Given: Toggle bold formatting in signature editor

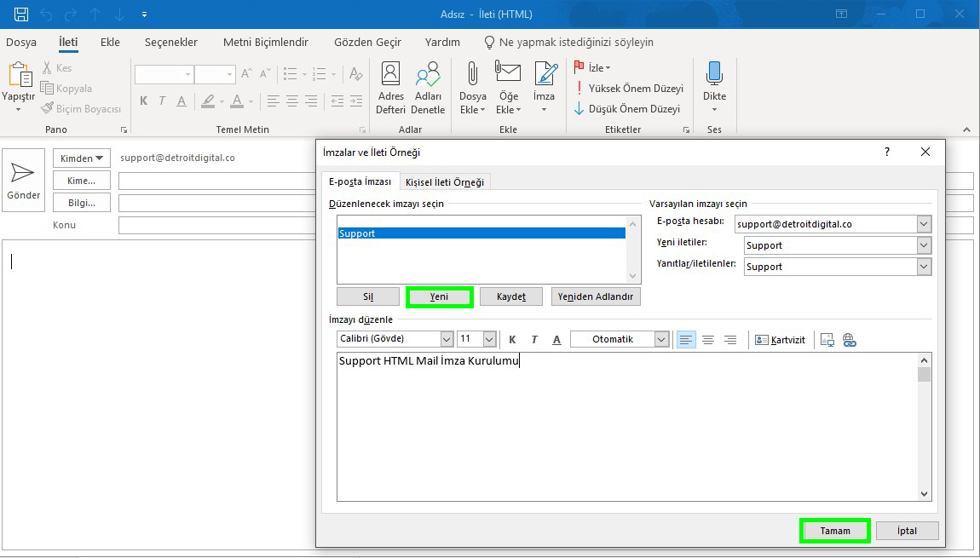Looking at the screenshot, I should (512, 338).
